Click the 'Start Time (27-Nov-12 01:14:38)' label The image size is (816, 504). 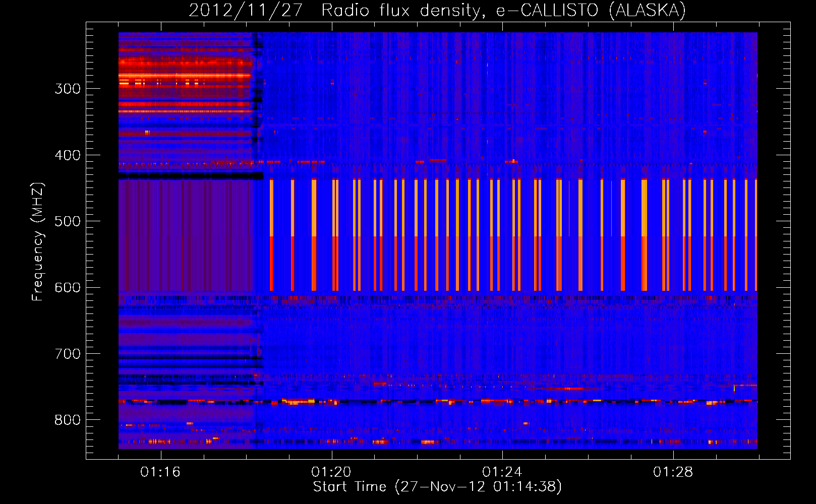pyautogui.click(x=437, y=487)
